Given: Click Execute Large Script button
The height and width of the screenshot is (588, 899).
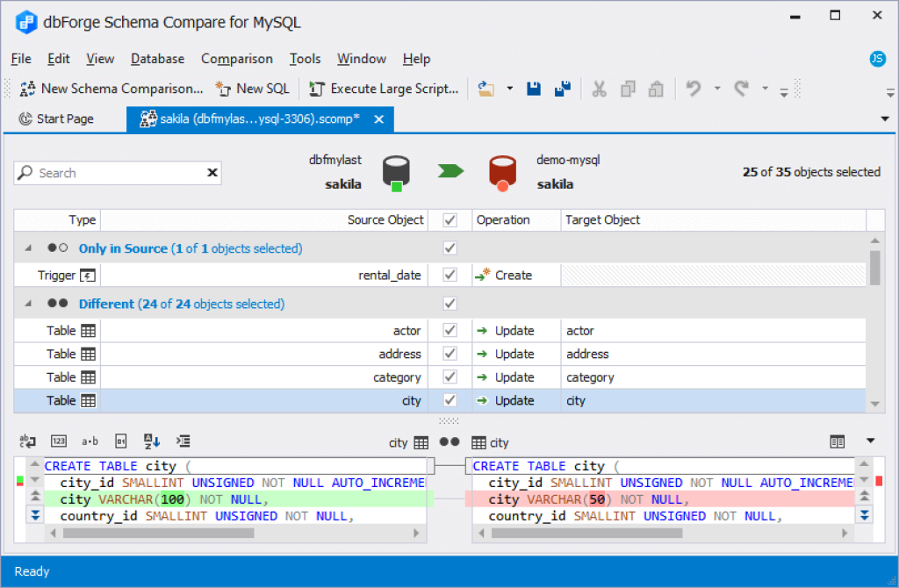Looking at the screenshot, I should pyautogui.click(x=384, y=89).
